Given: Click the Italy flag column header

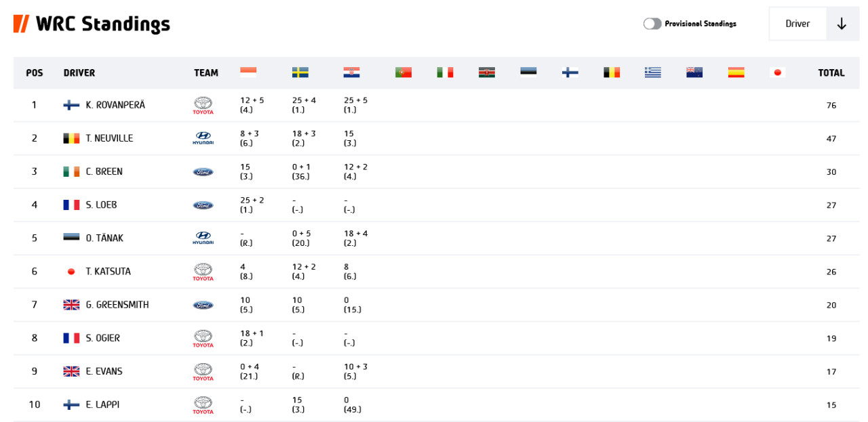Looking at the screenshot, I should [445, 72].
